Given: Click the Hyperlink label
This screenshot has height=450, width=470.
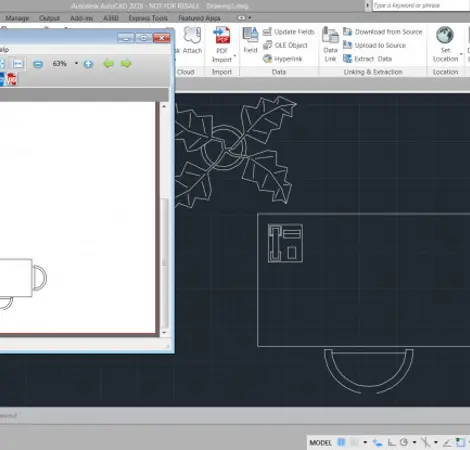Looking at the screenshot, I should 288,59.
